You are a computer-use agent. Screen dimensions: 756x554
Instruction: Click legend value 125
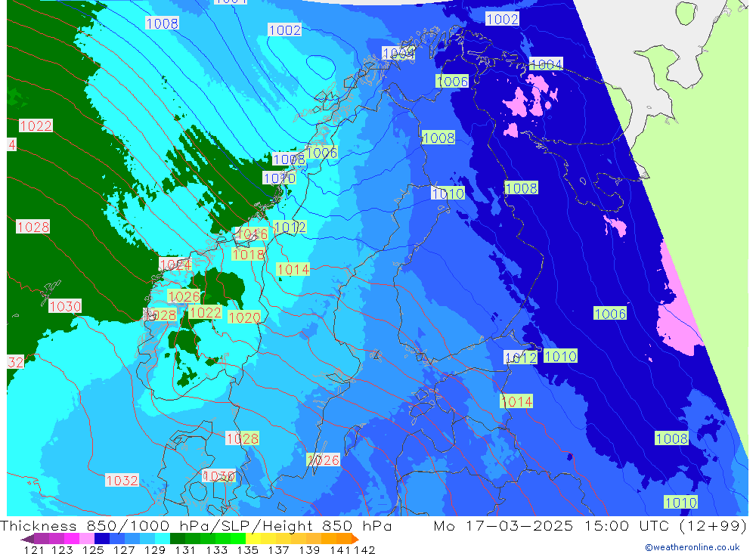point(93,550)
